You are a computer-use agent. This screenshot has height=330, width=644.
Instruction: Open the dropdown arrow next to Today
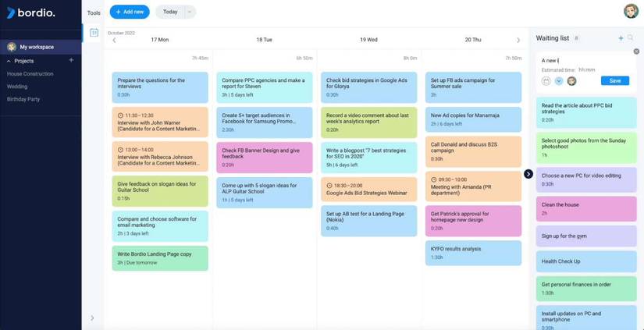pyautogui.click(x=190, y=12)
